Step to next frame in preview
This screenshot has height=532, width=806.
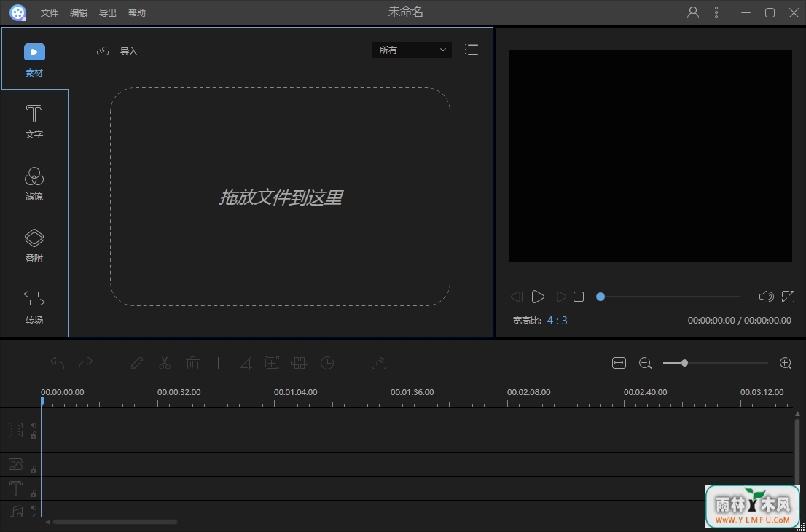pos(560,297)
